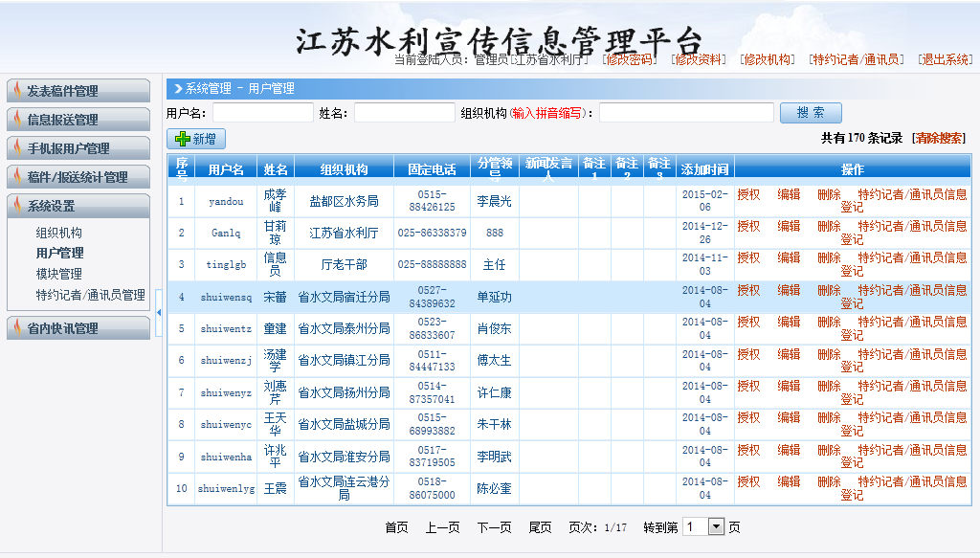This screenshot has width=980, height=558.
Task: Click flame icon beside 稿件/报送统计管理
Action: 17,177
